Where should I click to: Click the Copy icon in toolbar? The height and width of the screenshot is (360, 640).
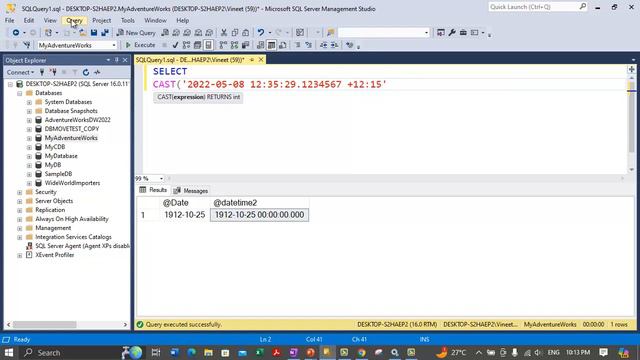(x=235, y=33)
